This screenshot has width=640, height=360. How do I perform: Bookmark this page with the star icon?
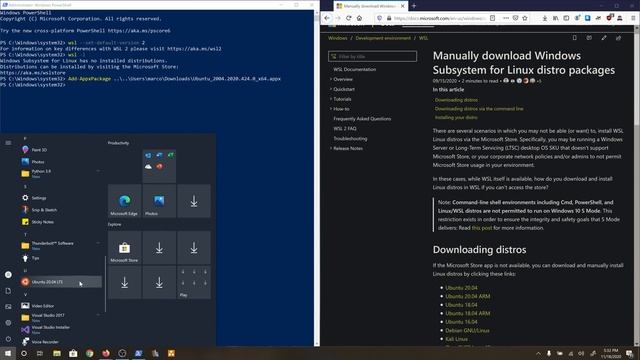pos(525,18)
